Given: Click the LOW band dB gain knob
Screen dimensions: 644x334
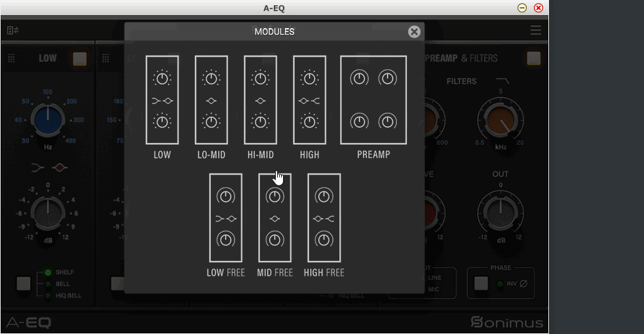Looking at the screenshot, I should pyautogui.click(x=47, y=213).
